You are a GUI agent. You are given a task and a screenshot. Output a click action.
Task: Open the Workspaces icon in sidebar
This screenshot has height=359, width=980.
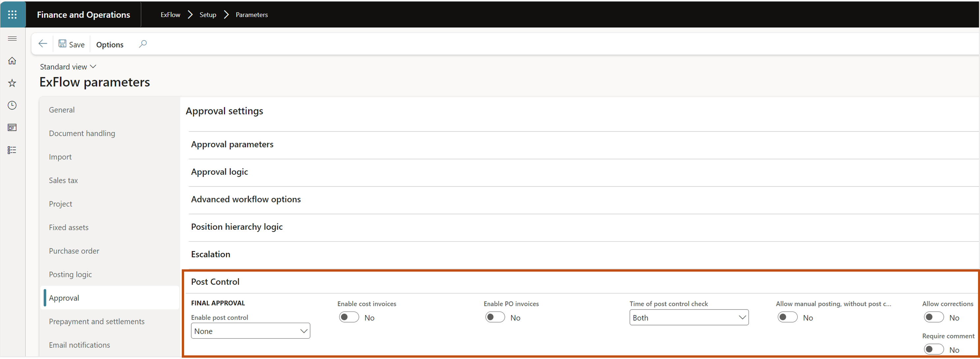click(12, 128)
